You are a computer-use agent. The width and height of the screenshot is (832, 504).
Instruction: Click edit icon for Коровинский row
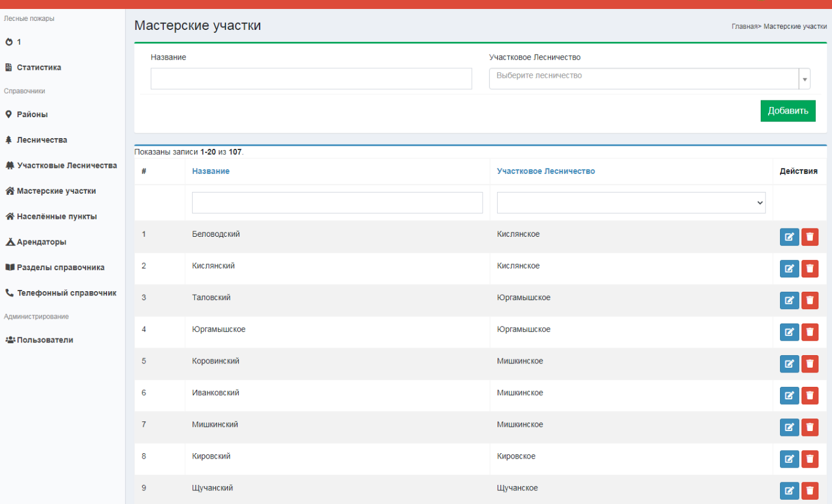[789, 364]
